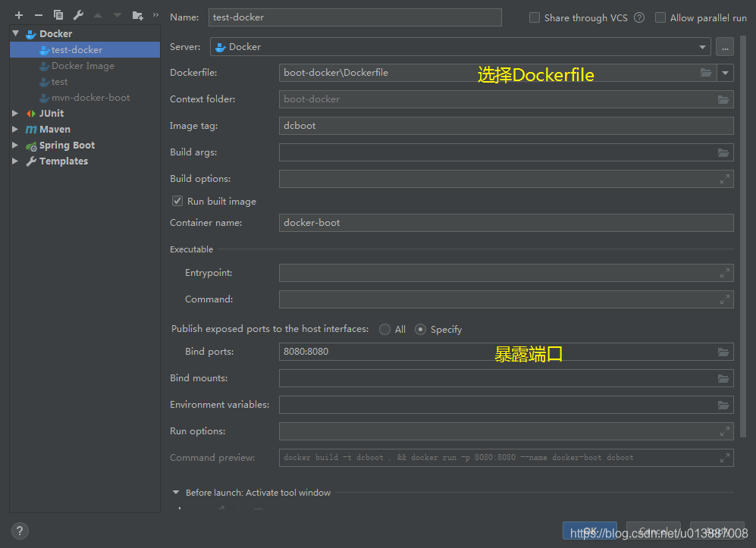Select the Maven category row

(85, 129)
